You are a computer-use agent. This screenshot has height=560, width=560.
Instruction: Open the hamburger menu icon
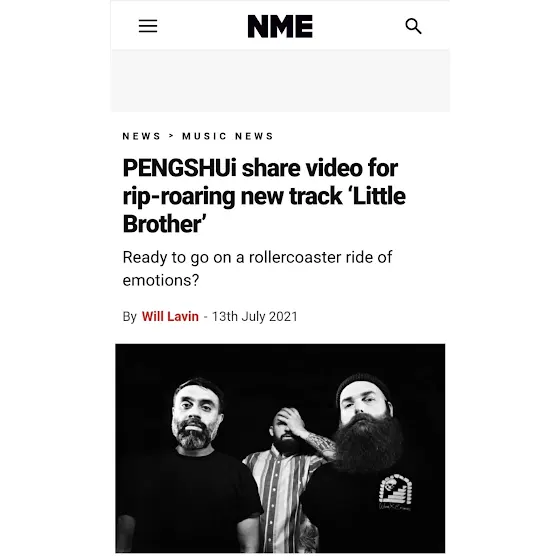click(x=148, y=26)
